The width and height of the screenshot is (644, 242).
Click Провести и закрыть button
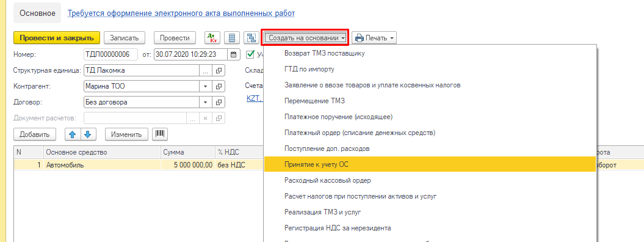point(57,38)
